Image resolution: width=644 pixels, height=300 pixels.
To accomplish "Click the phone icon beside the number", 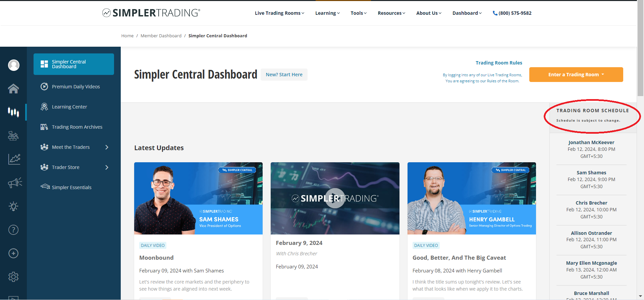I will 495,13.
